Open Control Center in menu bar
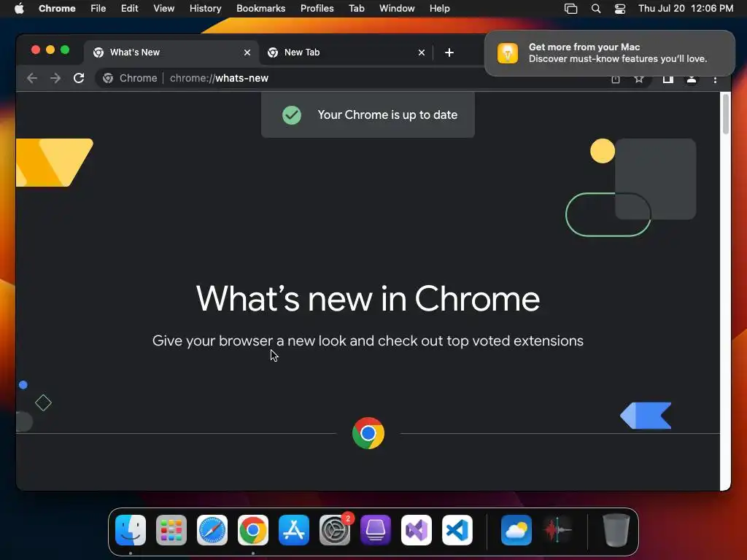The width and height of the screenshot is (747, 560). (620, 9)
